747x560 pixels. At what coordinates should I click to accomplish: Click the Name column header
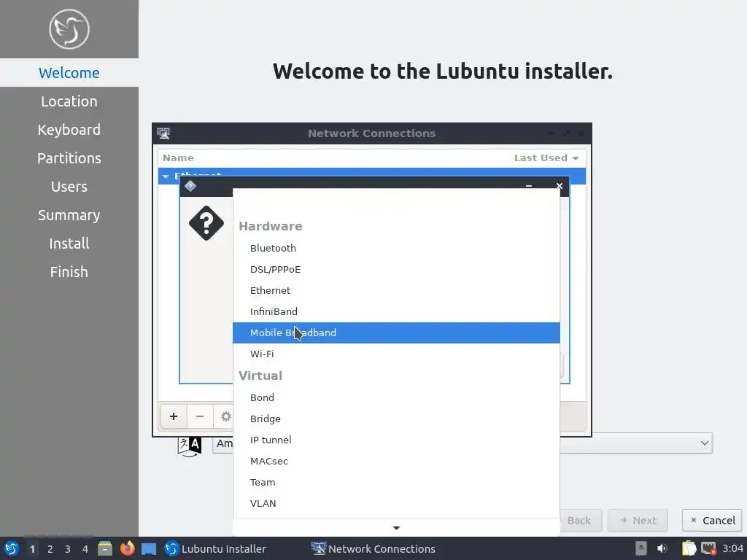178,158
